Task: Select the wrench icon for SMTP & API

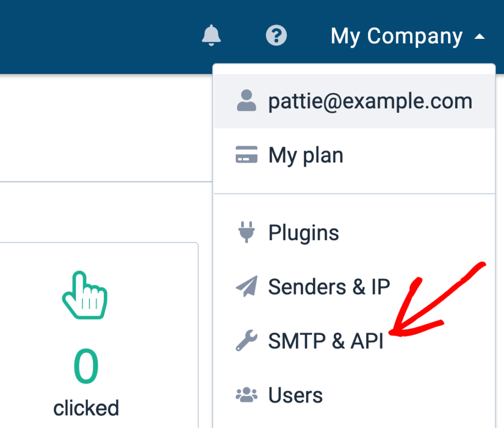Action: (x=248, y=340)
